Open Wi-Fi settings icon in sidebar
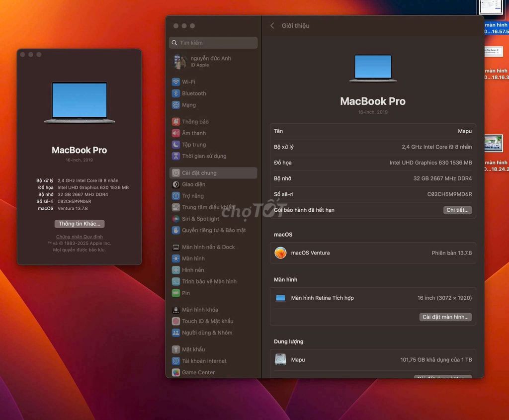 click(x=175, y=82)
